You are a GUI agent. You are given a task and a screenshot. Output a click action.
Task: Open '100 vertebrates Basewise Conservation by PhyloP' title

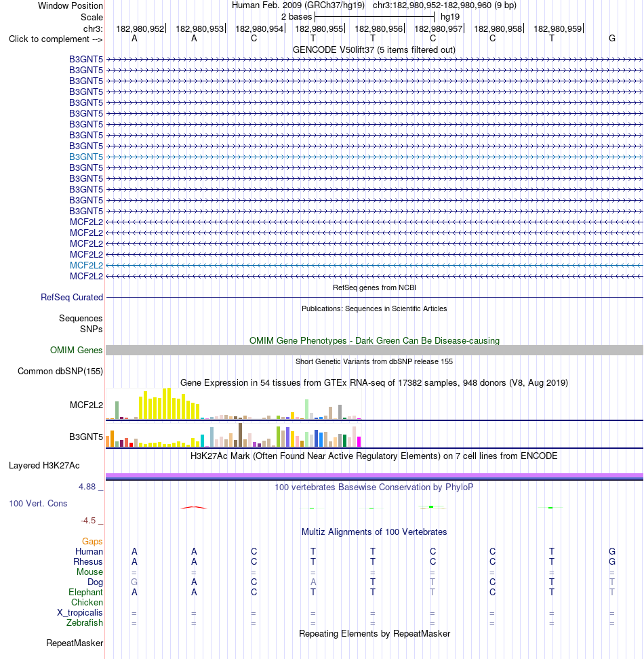(x=374, y=487)
